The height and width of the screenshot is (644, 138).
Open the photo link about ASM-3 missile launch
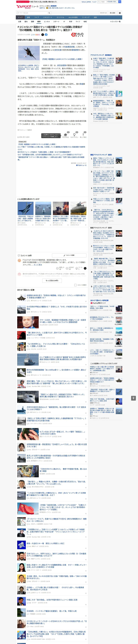pyautogui.click(x=62, y=59)
